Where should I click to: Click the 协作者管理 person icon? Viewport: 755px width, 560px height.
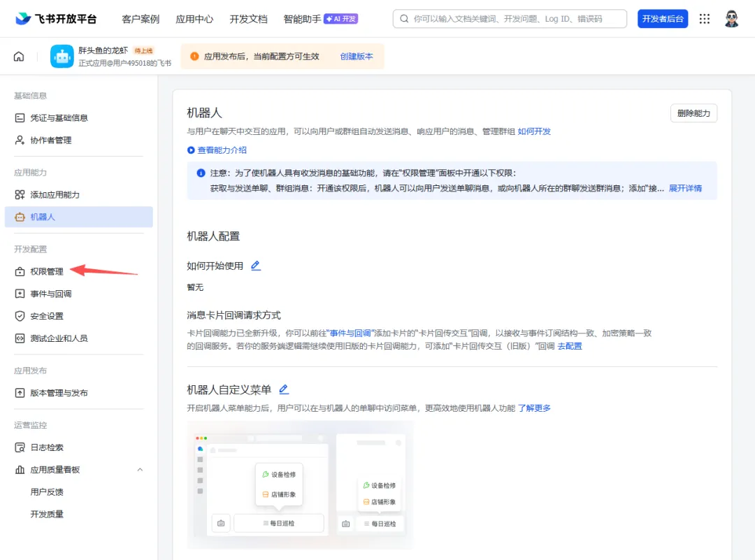20,140
